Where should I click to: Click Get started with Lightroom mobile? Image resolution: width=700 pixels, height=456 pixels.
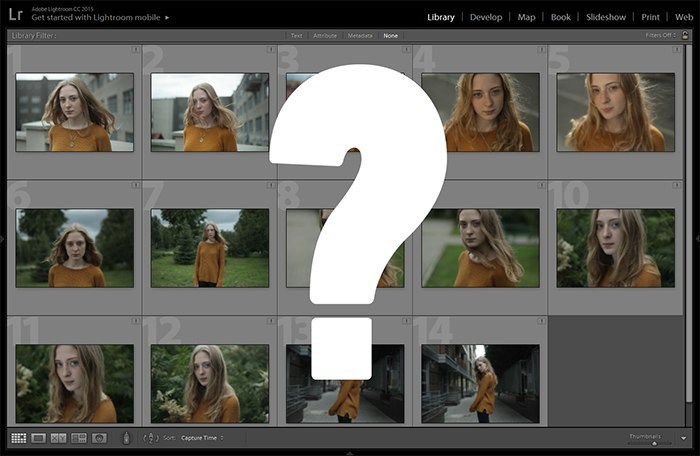click(x=100, y=18)
